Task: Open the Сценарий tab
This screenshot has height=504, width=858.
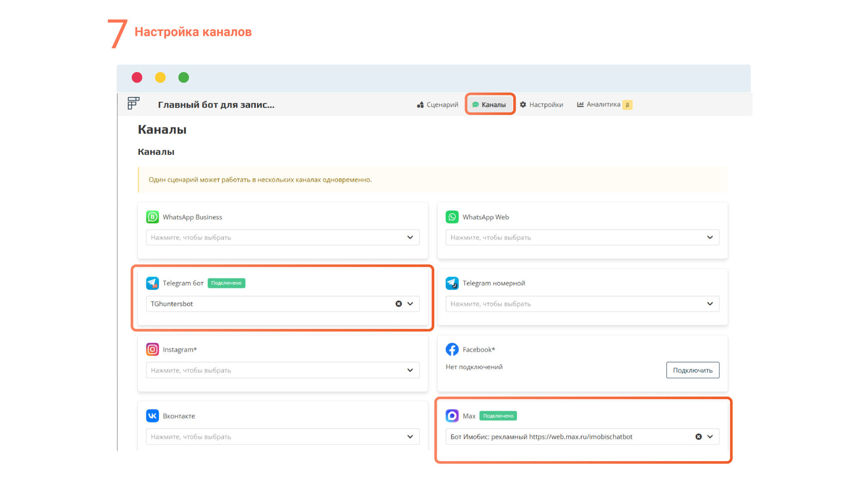Action: coord(438,105)
